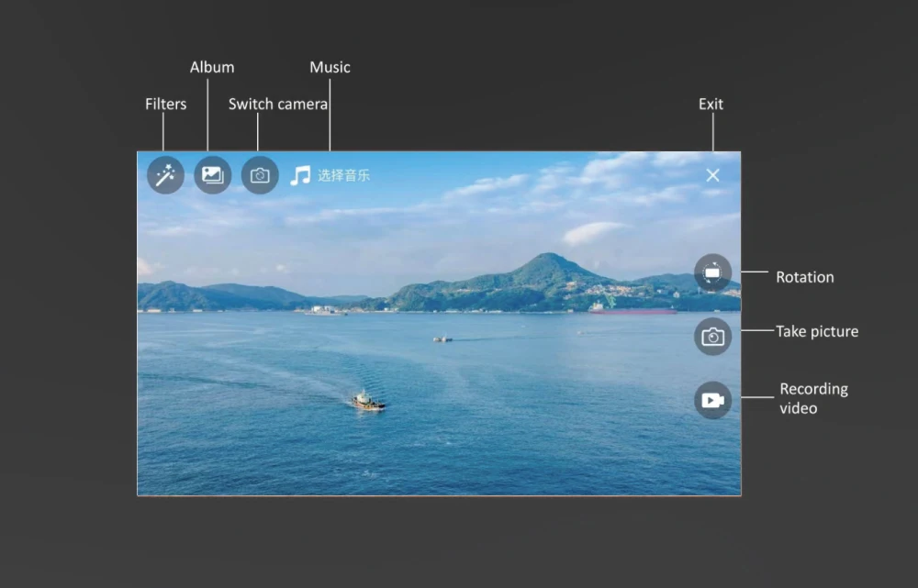Select the 选择音乐 music text
This screenshot has width=918, height=588.
click(343, 175)
